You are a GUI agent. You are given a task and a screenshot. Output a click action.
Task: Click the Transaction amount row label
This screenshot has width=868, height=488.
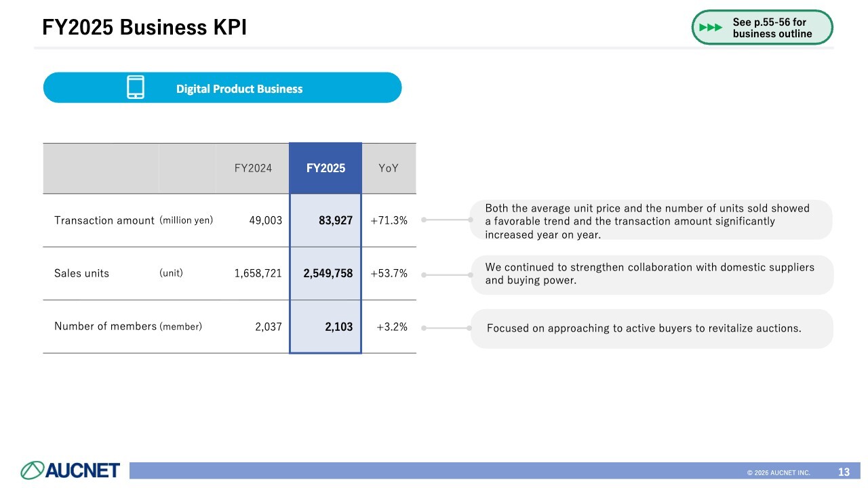[x=104, y=220]
